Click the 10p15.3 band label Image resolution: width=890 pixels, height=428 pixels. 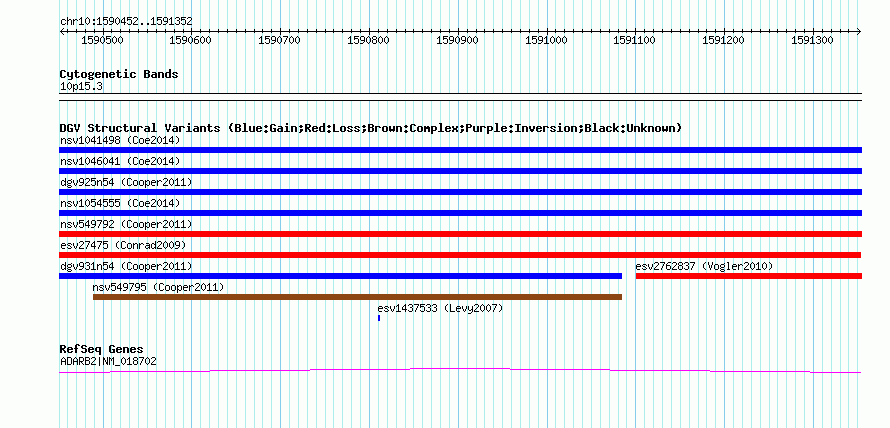(81, 87)
